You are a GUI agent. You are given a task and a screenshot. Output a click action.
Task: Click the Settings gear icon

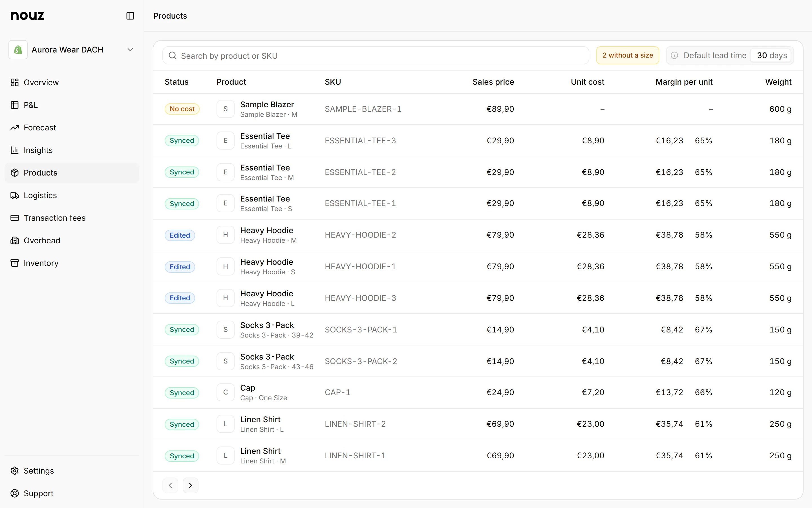click(14, 471)
